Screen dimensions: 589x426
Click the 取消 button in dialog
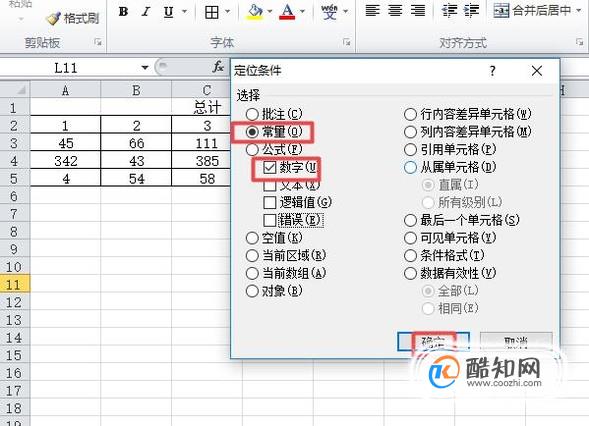click(x=516, y=341)
